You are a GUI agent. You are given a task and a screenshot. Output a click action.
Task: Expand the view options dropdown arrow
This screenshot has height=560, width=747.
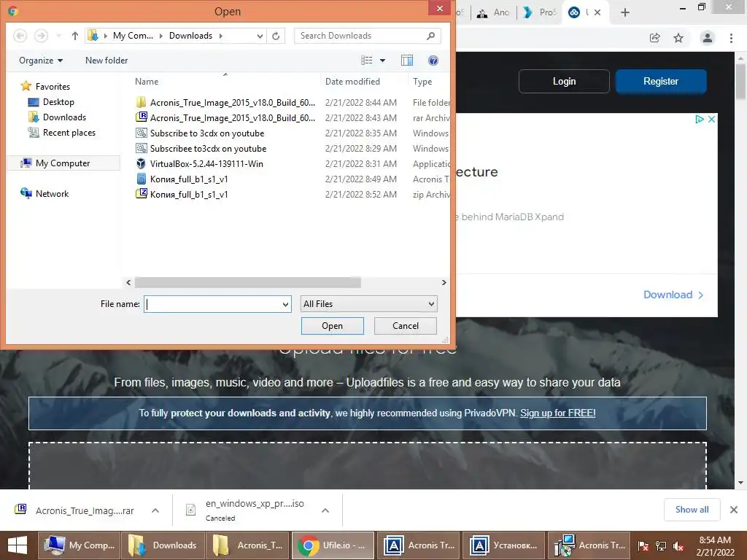pyautogui.click(x=382, y=61)
